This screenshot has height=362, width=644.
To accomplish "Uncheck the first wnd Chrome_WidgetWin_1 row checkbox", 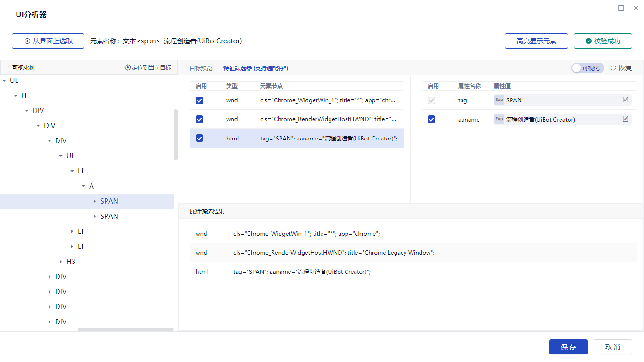I will pos(199,100).
